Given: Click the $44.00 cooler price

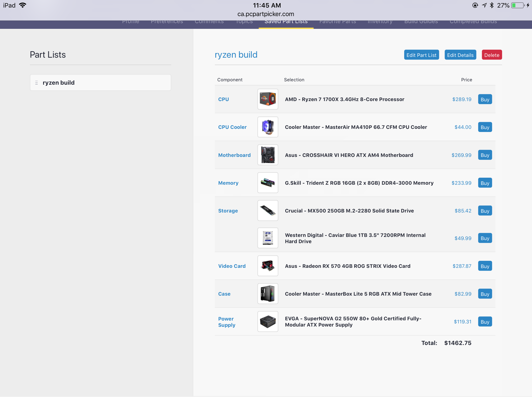Looking at the screenshot, I should click(463, 127).
